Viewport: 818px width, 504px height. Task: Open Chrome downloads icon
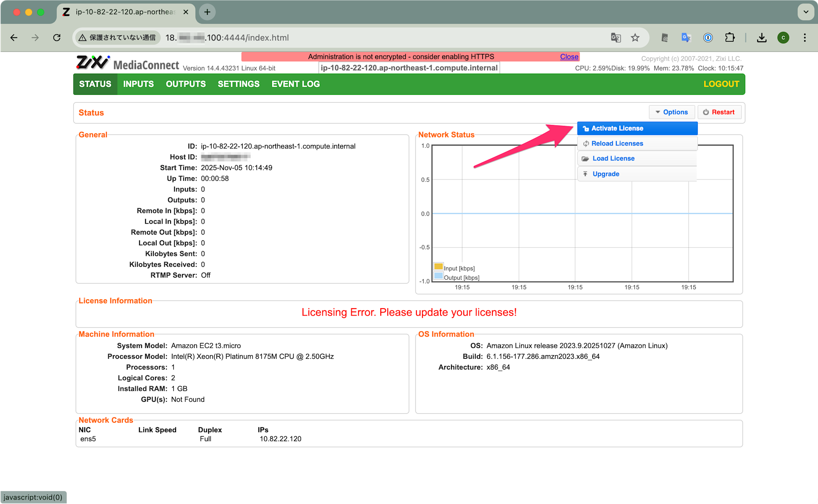pyautogui.click(x=762, y=38)
